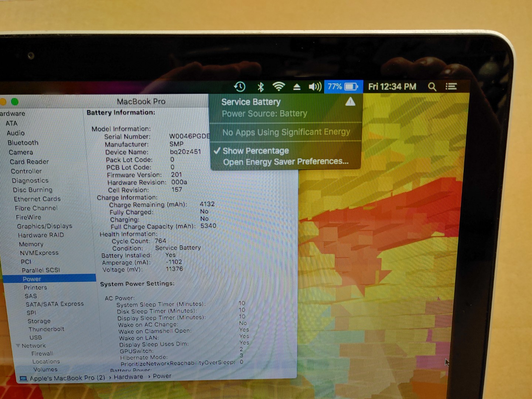Open Card Reader hardware entry

point(29,161)
